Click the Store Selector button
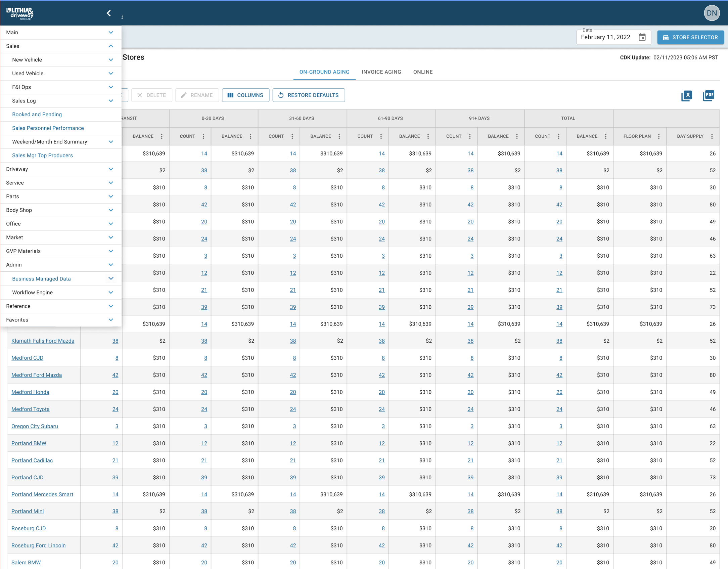This screenshot has height=569, width=728. coord(690,37)
